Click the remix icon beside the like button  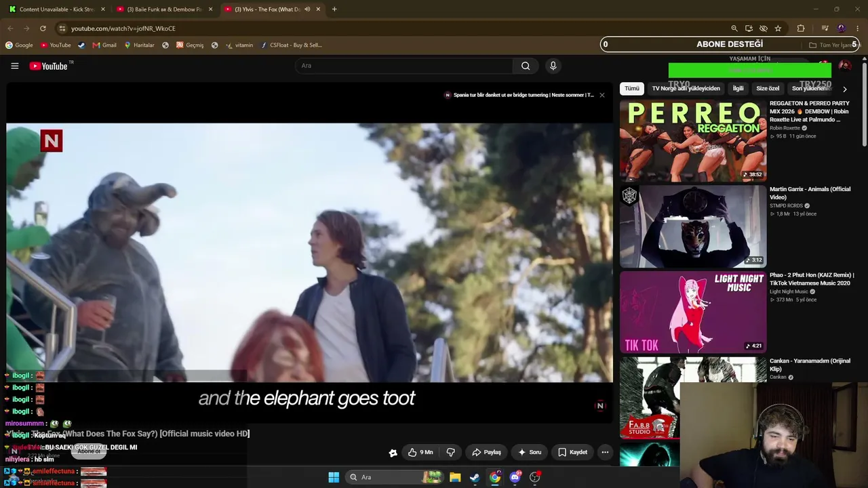(x=393, y=453)
